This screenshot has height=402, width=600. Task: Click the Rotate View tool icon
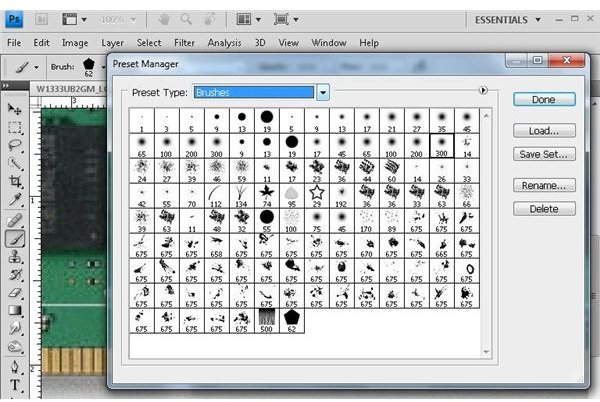coord(209,19)
